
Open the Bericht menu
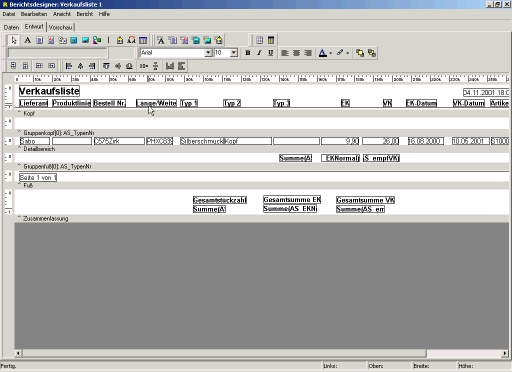click(x=85, y=14)
